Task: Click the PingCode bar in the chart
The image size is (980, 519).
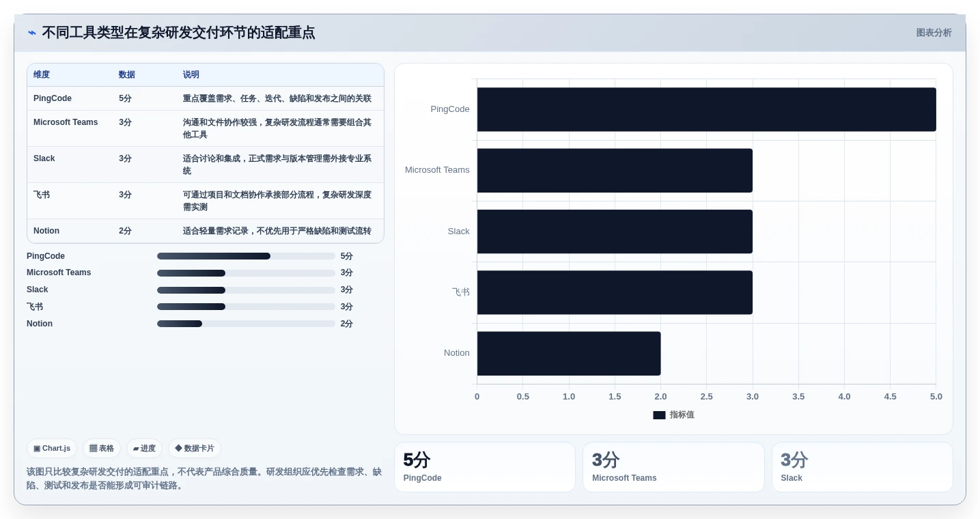Action: click(706, 109)
